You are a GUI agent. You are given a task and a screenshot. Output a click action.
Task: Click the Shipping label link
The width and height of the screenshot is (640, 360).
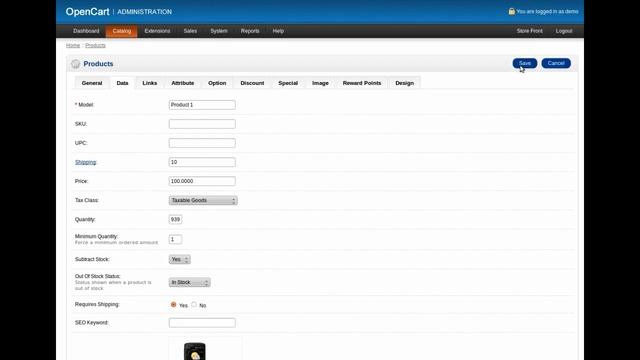(x=85, y=162)
